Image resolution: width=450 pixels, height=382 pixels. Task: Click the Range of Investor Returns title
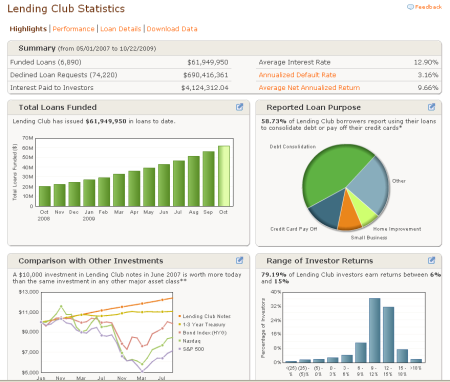click(x=320, y=261)
